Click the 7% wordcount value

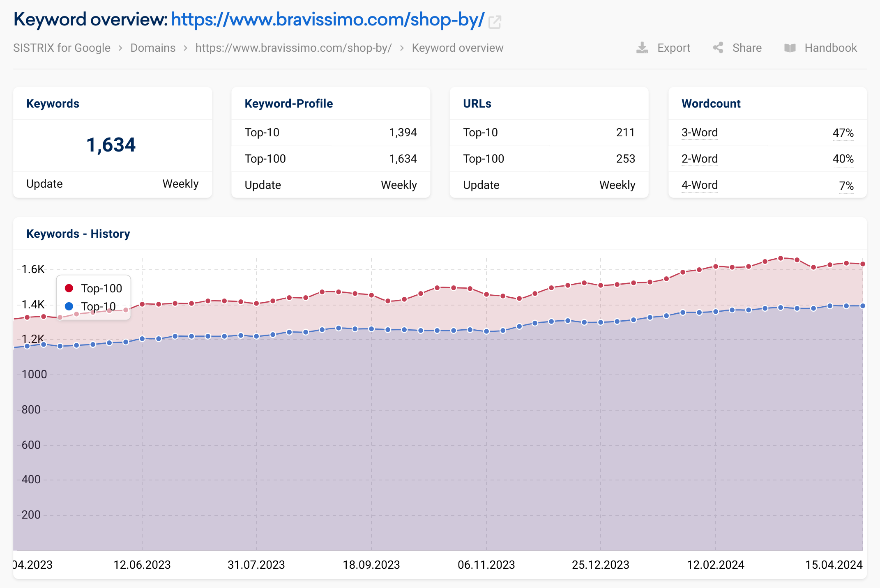846,186
